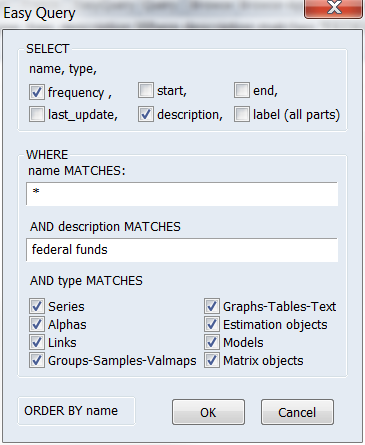Check the label (all parts) box
This screenshot has height=445, width=365.
pyautogui.click(x=242, y=114)
